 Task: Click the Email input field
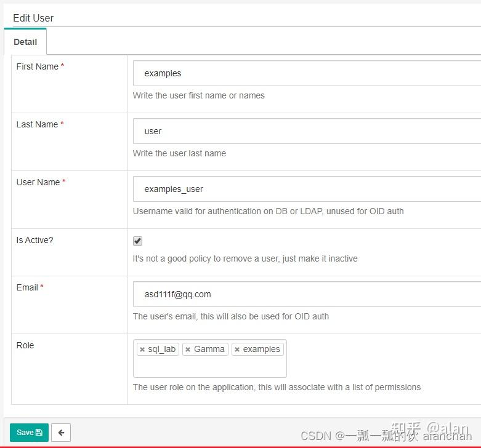click(x=307, y=294)
